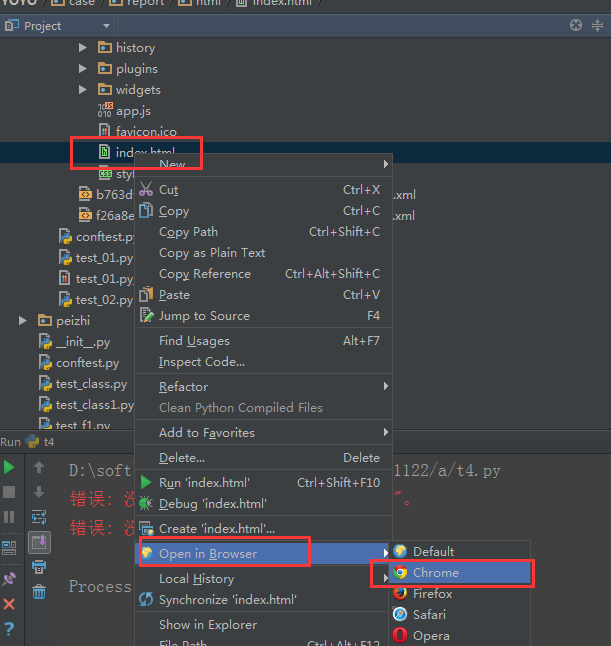Click the report breadcrumb folder
Screen dimensions: 611x646
[138, 3]
